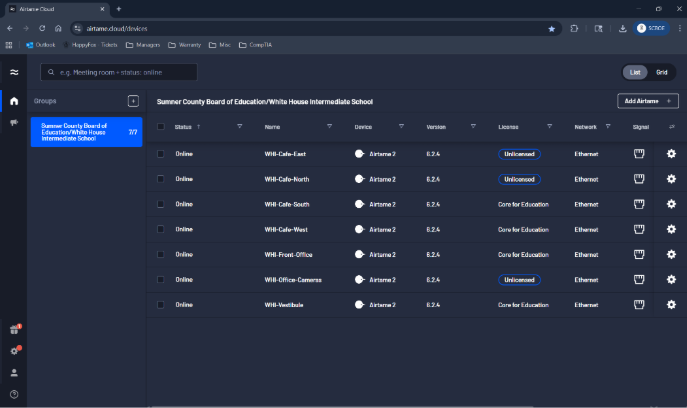The height and width of the screenshot is (408, 687).
Task: Reload the page
Action: pos(42,28)
